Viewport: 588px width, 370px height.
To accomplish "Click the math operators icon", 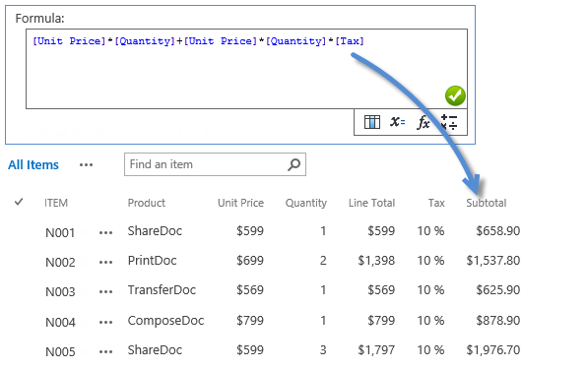I will 449,122.
